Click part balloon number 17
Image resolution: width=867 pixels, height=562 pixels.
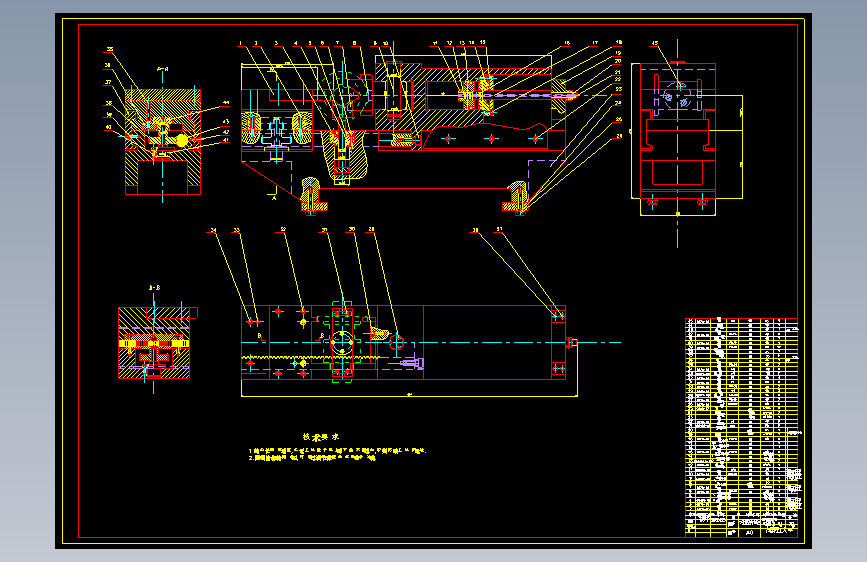click(x=595, y=43)
